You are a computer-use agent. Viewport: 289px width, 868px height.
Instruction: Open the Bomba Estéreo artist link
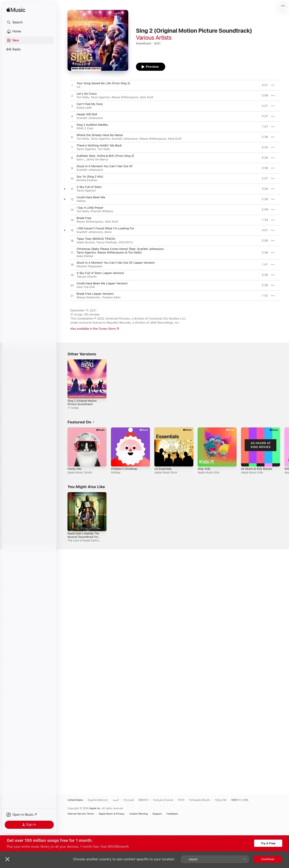[x=87, y=180]
